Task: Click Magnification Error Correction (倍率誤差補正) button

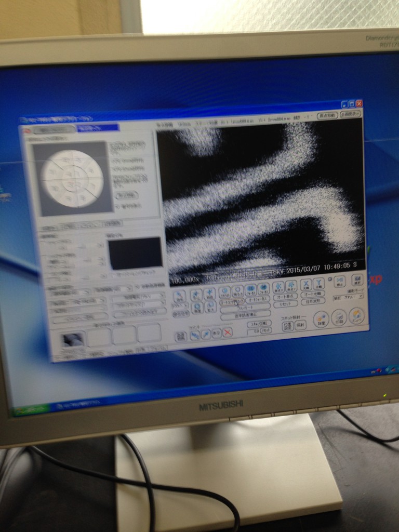Action: click(x=246, y=315)
